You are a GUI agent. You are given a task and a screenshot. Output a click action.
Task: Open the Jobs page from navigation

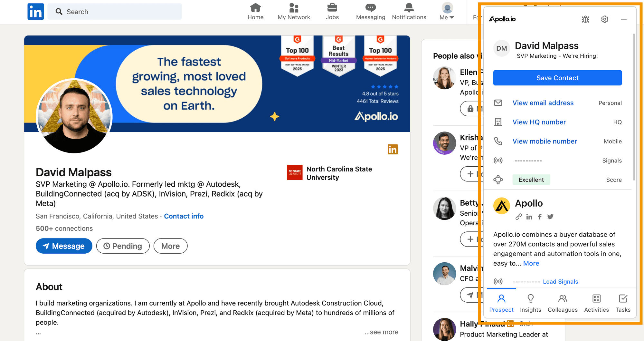[x=332, y=12]
